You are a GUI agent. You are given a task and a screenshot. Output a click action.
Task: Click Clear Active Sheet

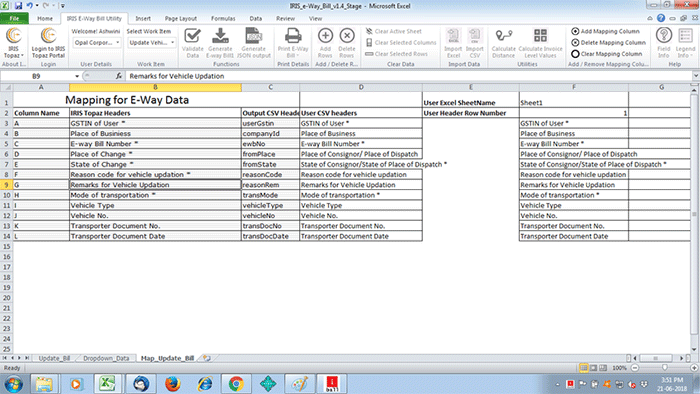click(393, 31)
